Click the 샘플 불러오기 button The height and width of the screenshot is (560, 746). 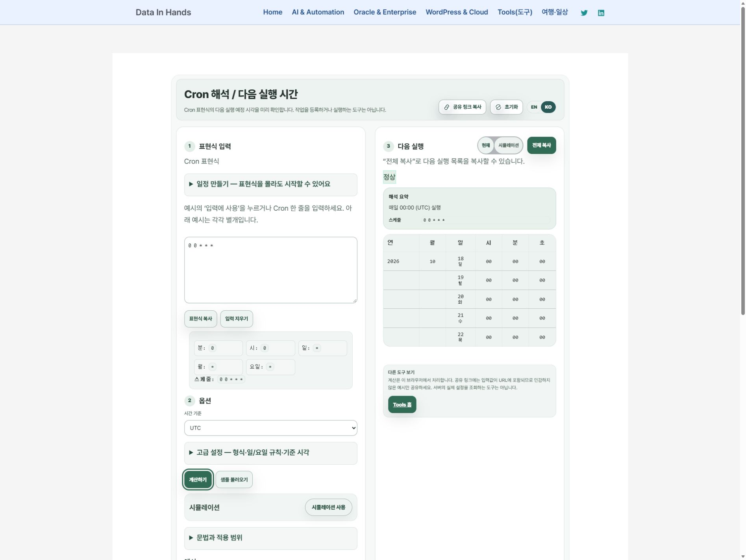pos(234,480)
